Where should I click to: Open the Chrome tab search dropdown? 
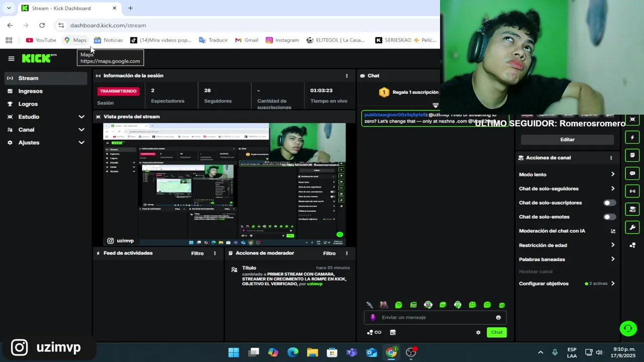(x=9, y=8)
